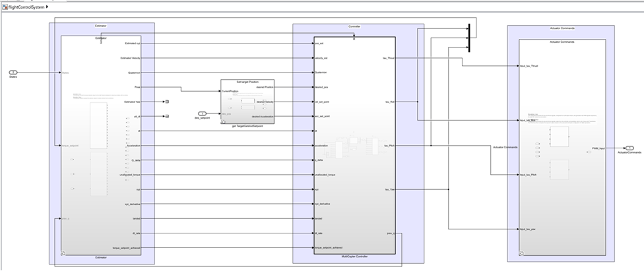
Task: Click the tau_Pitch output port label
Action: click(389, 146)
